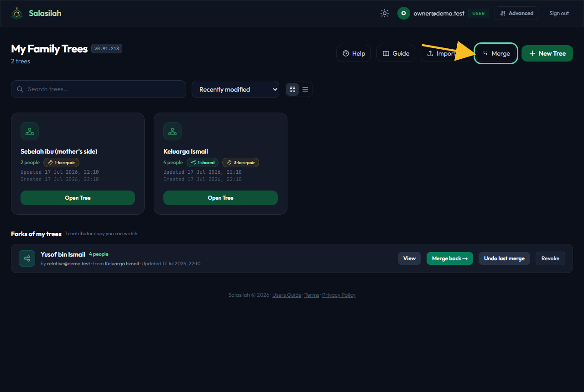
Task: Open the Sebelah ibu (mother's side) tree
Action: 78,198
